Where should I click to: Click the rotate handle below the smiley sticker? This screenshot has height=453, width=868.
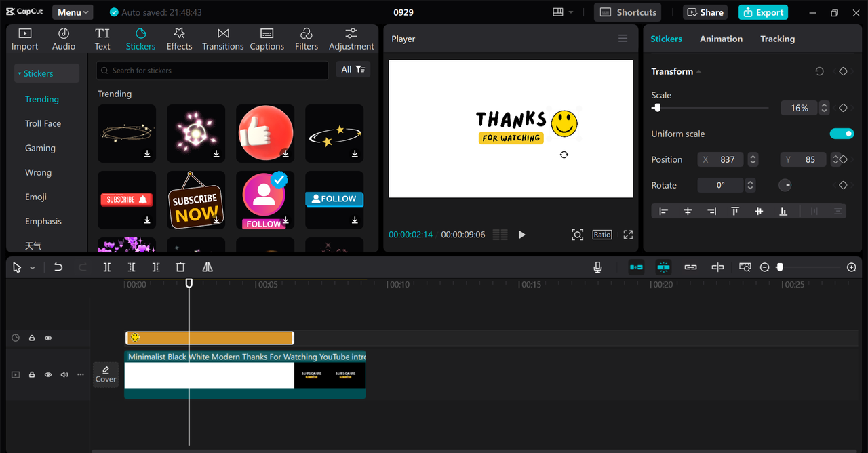pos(564,155)
